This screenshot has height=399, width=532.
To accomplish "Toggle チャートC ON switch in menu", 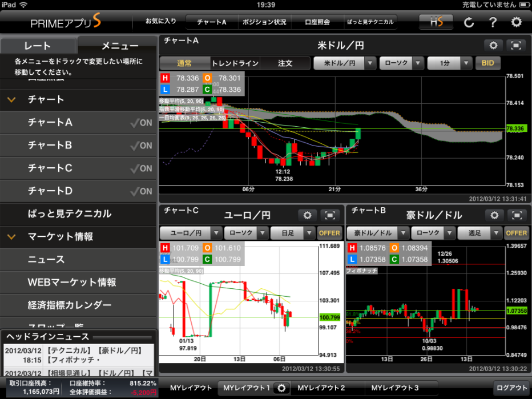I will click(x=141, y=168).
